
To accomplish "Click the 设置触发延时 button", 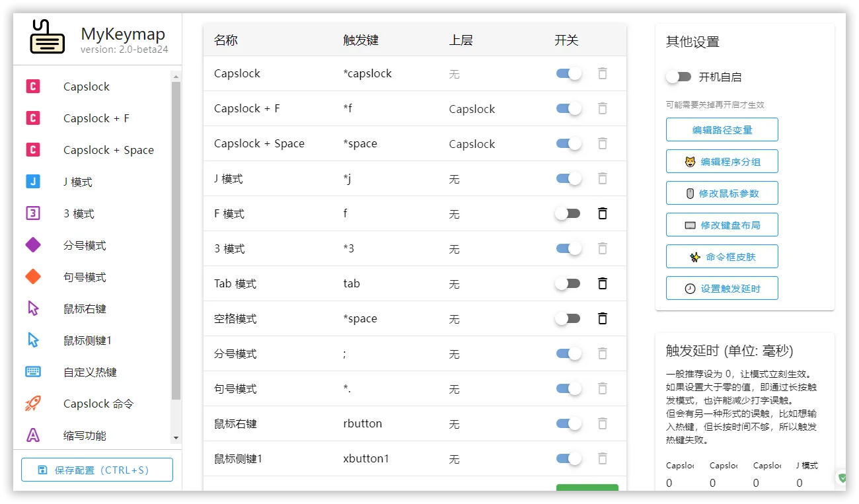I will point(722,288).
